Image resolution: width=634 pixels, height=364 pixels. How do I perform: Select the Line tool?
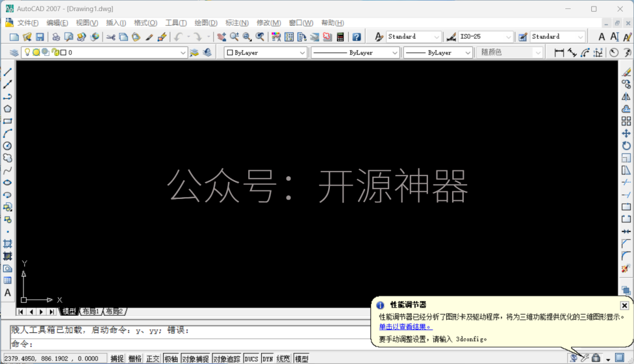(x=8, y=72)
